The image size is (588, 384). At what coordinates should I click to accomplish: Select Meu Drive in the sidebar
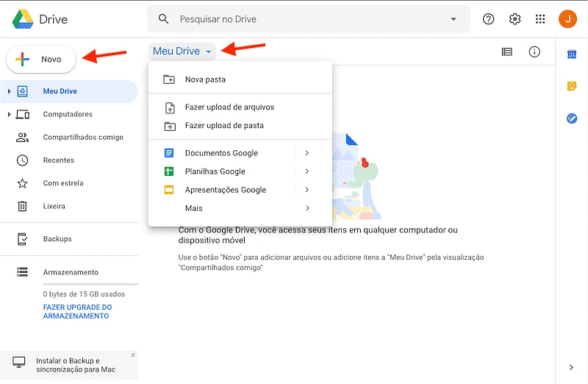(x=69, y=91)
